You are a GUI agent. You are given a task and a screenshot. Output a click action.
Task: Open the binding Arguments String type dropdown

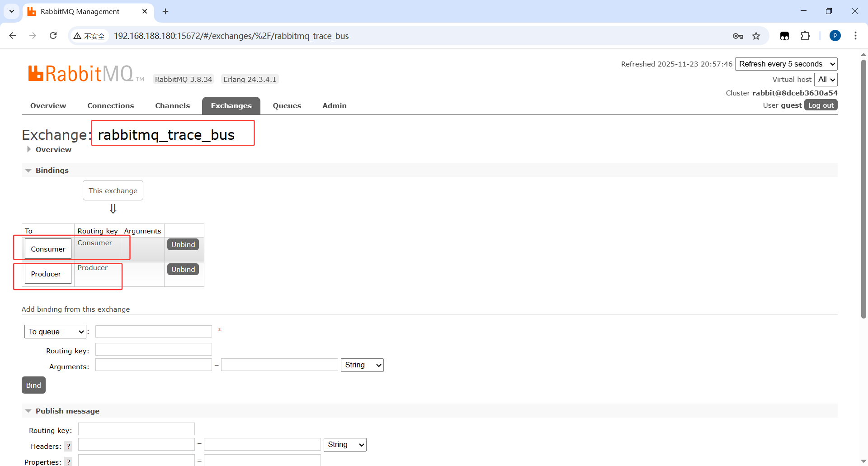coord(362,365)
